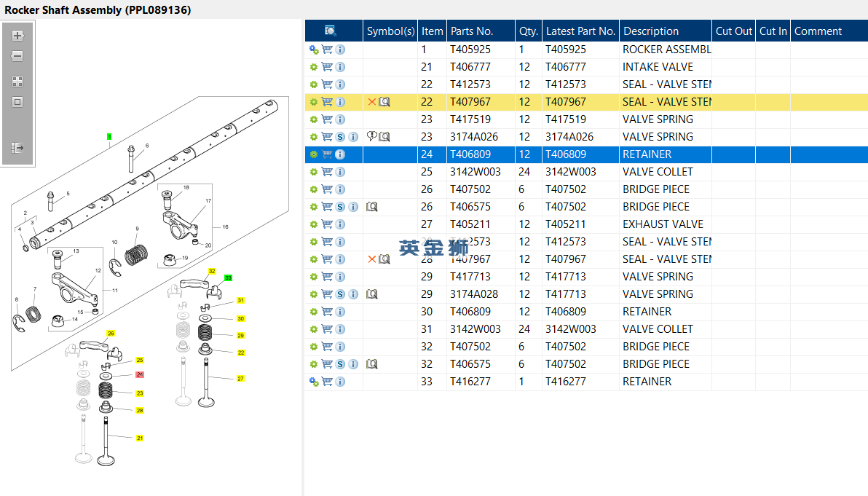
Task: Open info for VALVE SPRING T417713
Action: 340,277
